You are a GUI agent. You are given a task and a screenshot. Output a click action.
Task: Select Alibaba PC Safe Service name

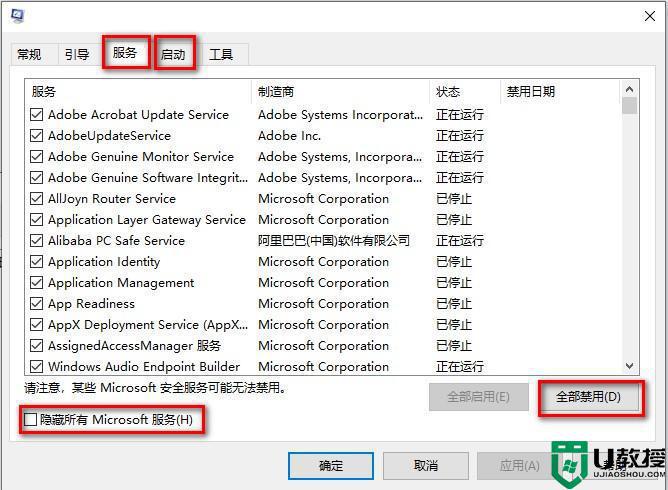click(x=116, y=240)
